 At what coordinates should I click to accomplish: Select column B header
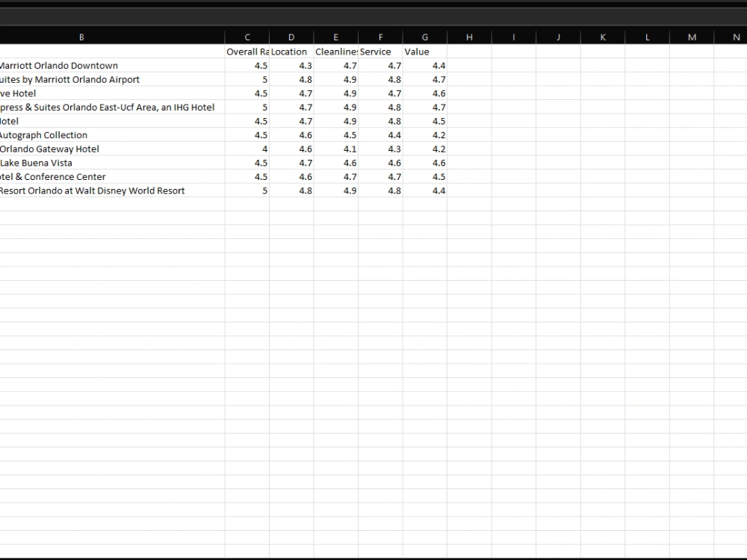112,37
